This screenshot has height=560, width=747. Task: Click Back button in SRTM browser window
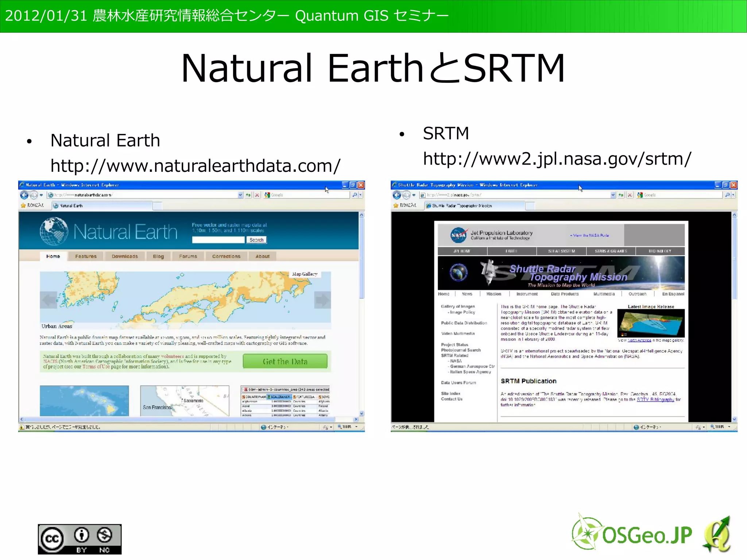(x=397, y=195)
